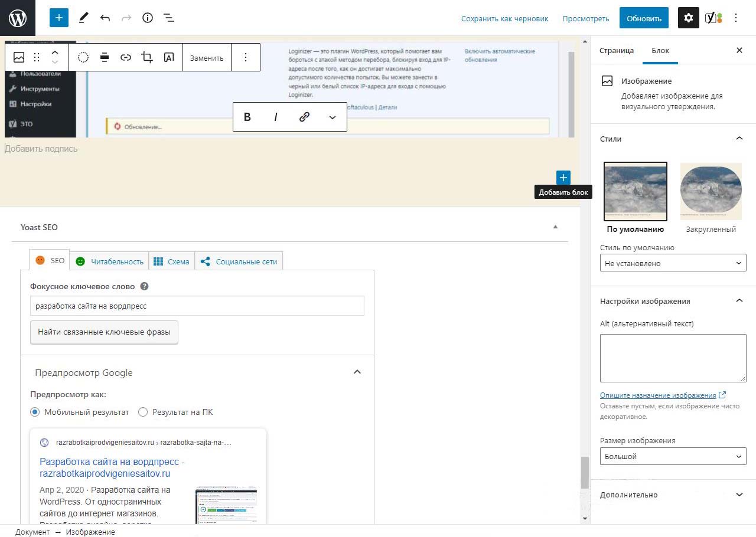The image size is (756, 537).
Task: Select Результат на ПК radio button
Action: pyautogui.click(x=143, y=412)
